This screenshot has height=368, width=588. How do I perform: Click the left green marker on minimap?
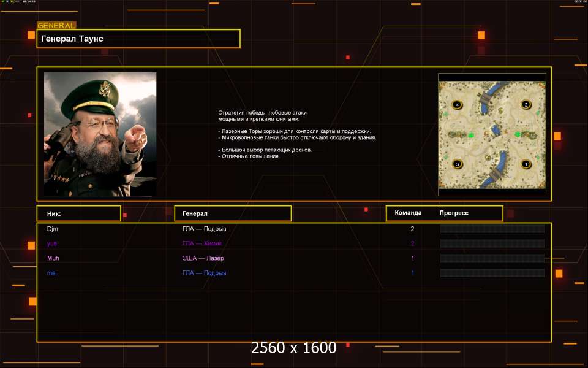(x=471, y=134)
